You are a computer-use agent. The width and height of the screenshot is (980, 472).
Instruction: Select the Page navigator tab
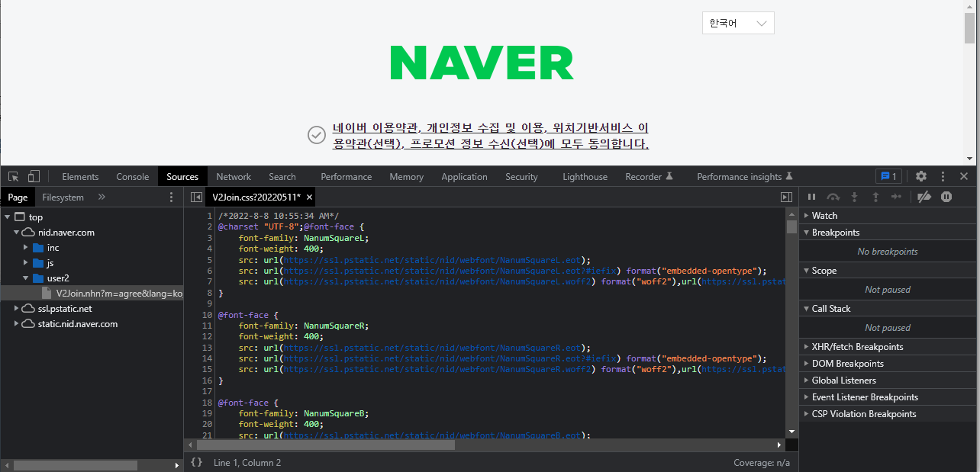pyautogui.click(x=18, y=197)
